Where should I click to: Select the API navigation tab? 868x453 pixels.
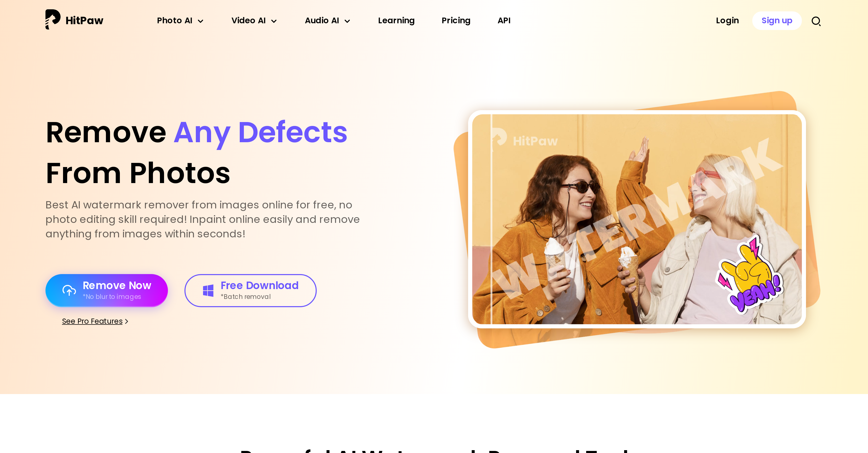(x=503, y=21)
